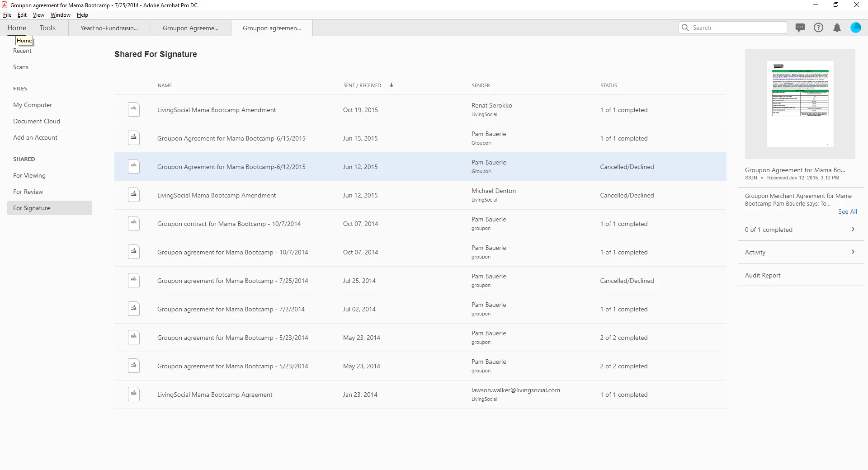This screenshot has width=868, height=470.
Task: Click the magnifier icon in Search box
Action: (685, 28)
